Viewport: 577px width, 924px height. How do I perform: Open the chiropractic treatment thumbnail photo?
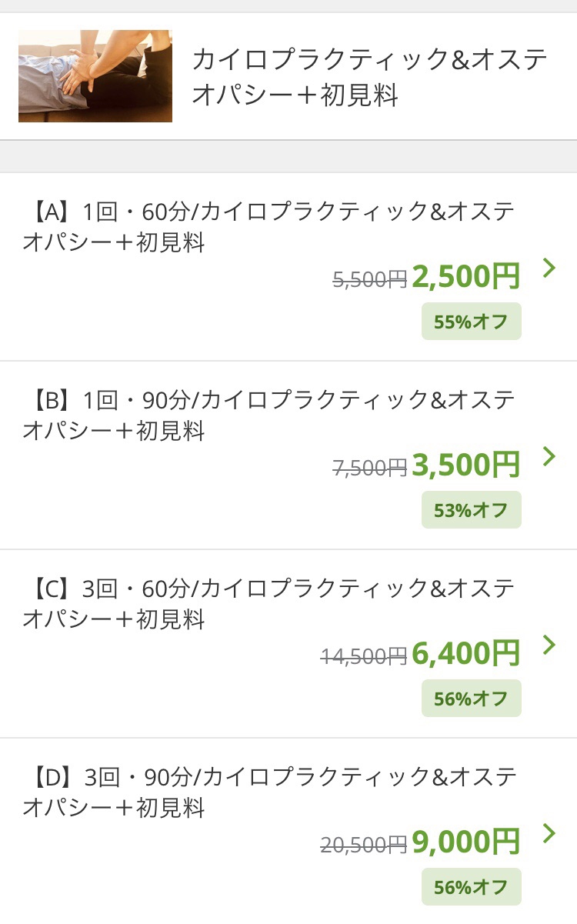point(95,76)
